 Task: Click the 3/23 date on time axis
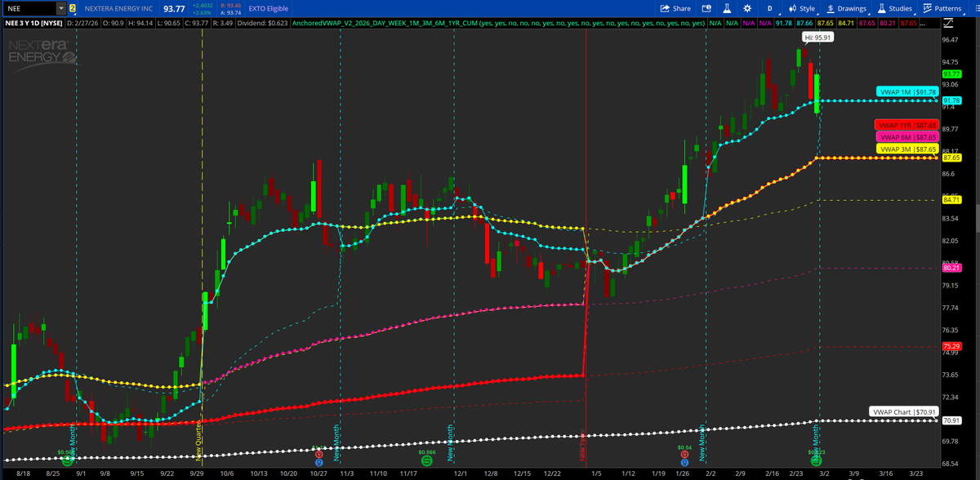click(917, 473)
